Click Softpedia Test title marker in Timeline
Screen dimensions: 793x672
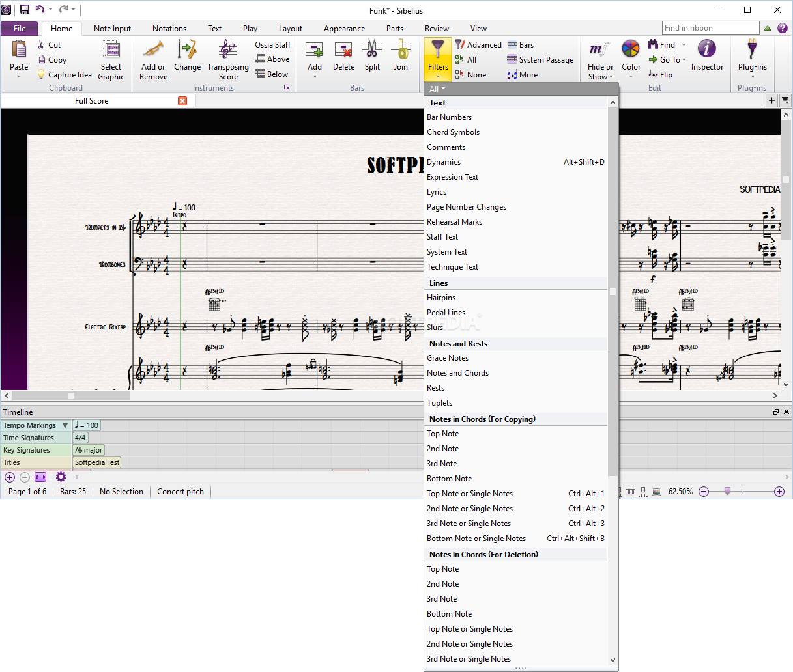pyautogui.click(x=97, y=462)
